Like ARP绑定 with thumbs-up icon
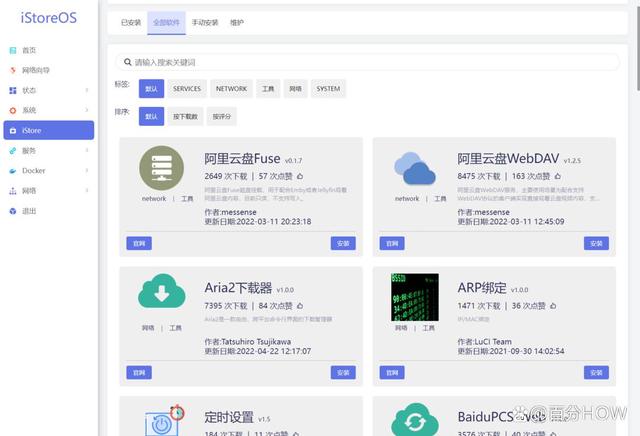The image size is (640, 436). tap(553, 306)
